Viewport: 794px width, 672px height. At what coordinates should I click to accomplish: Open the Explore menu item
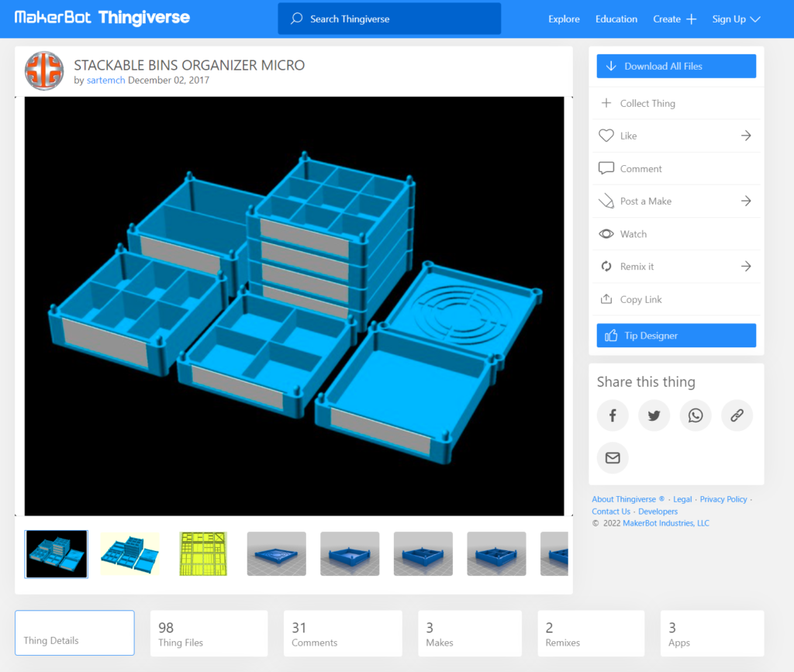(x=564, y=19)
